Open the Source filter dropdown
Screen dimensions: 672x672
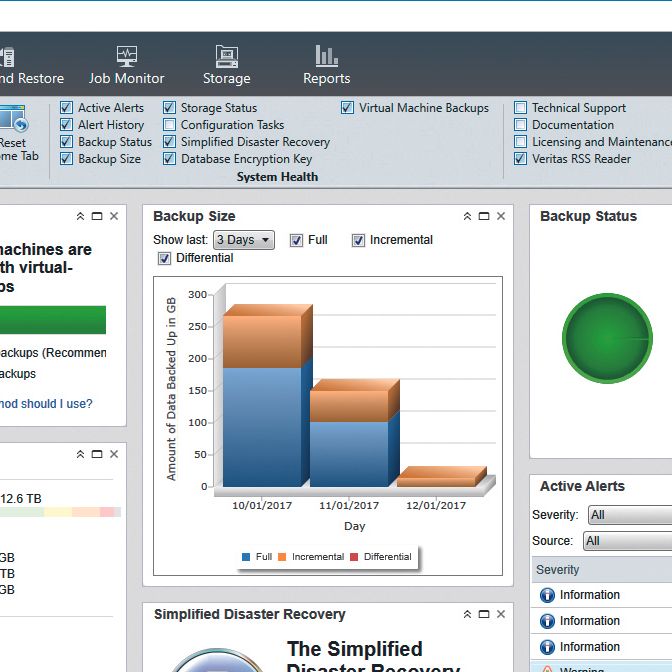[x=627, y=541]
